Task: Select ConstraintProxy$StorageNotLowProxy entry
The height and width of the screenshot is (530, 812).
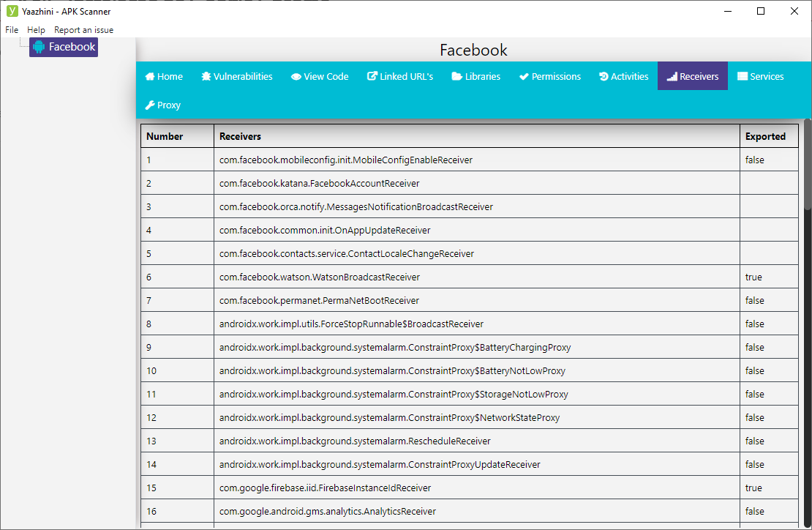Action: [x=394, y=395]
